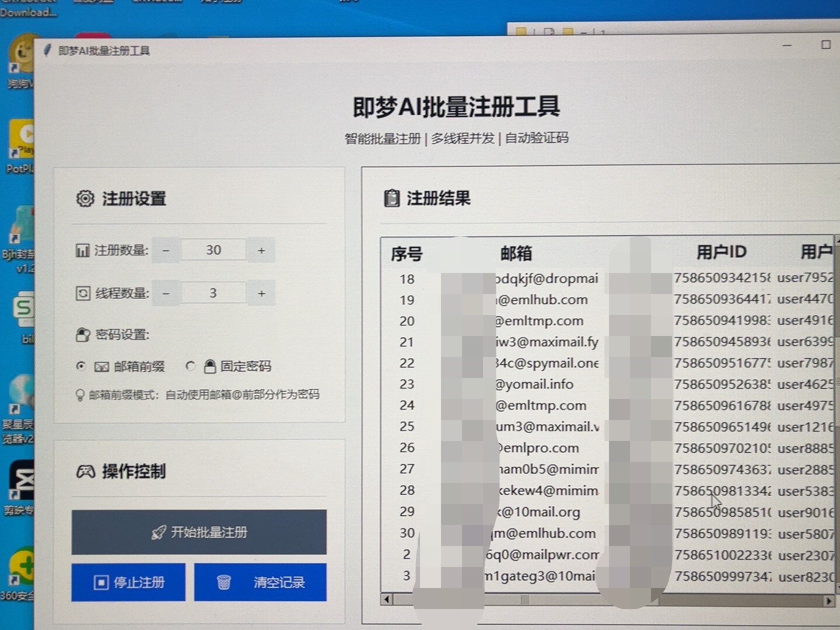Viewport: 840px width, 630px height.
Task: Click user ID starting 758650941998
Action: [x=722, y=320]
